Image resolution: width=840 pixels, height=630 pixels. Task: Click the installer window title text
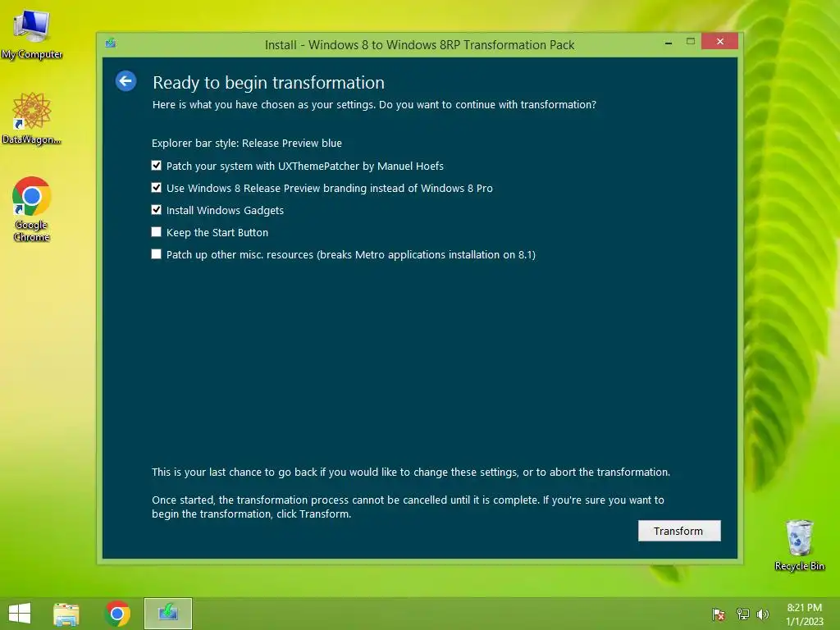click(419, 45)
